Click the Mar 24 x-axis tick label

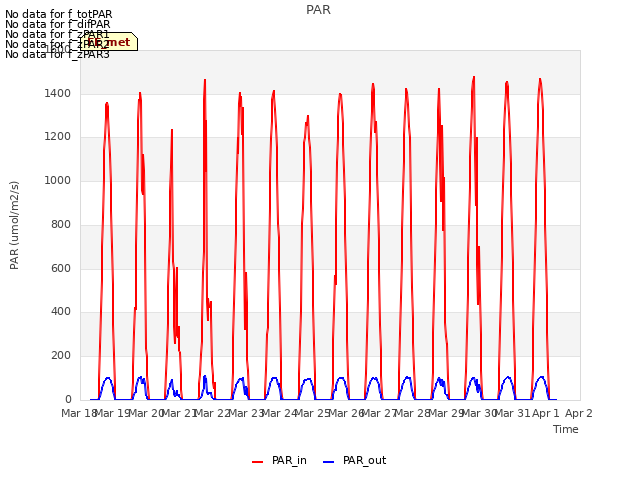click(279, 413)
